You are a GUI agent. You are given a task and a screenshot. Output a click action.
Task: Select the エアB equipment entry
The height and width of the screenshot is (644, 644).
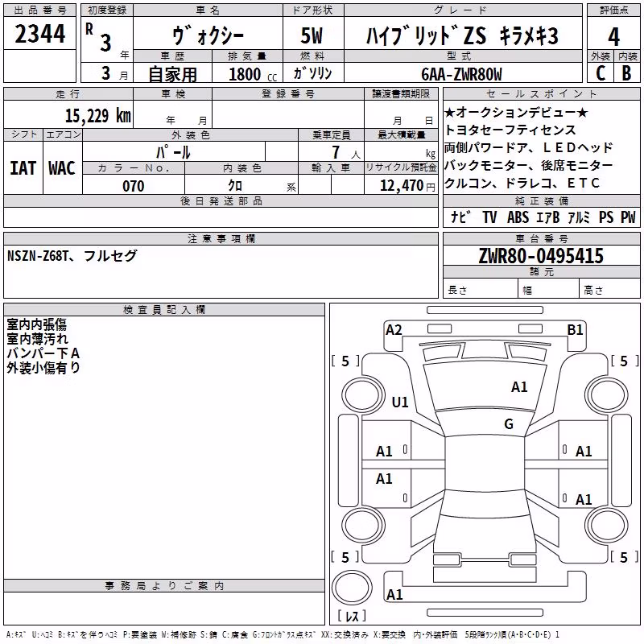pos(548,217)
